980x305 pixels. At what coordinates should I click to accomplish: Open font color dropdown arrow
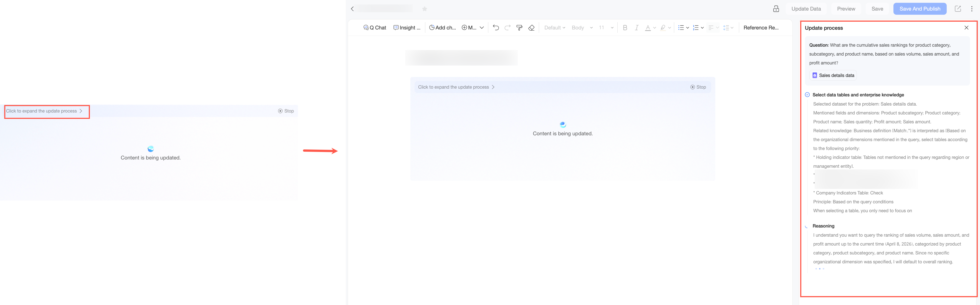pyautogui.click(x=655, y=27)
